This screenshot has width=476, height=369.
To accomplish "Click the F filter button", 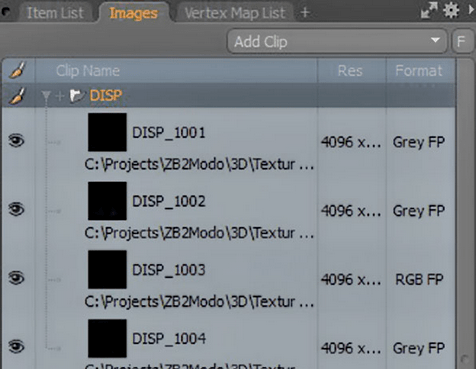I will tap(462, 42).
